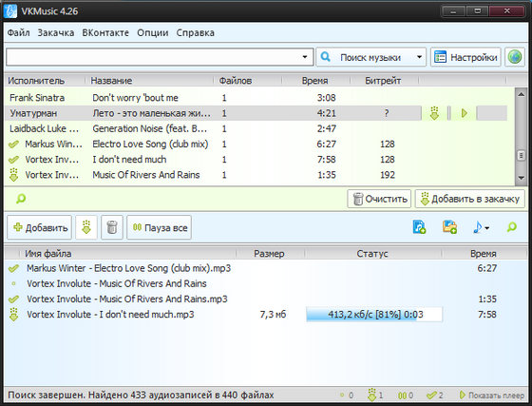Screen dimensions: 532x406
Task: Open the Справка menu
Action: coord(195,32)
